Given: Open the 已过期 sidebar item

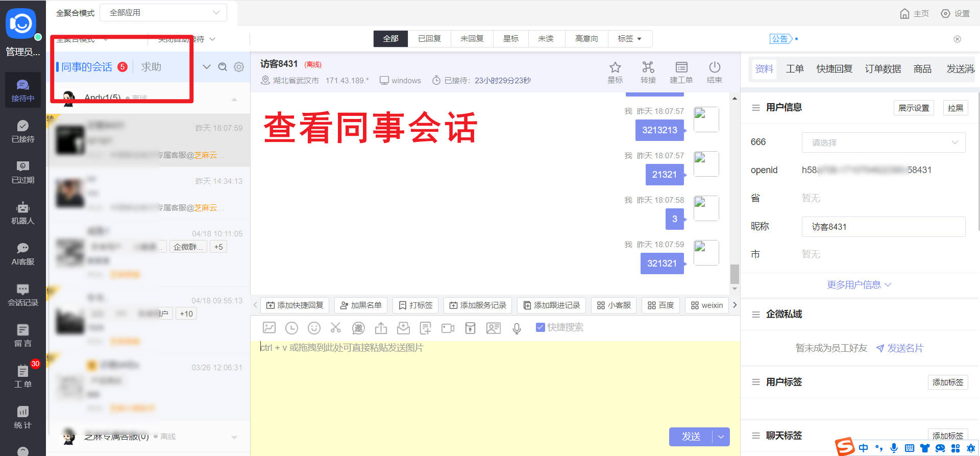Looking at the screenshot, I should click(23, 172).
